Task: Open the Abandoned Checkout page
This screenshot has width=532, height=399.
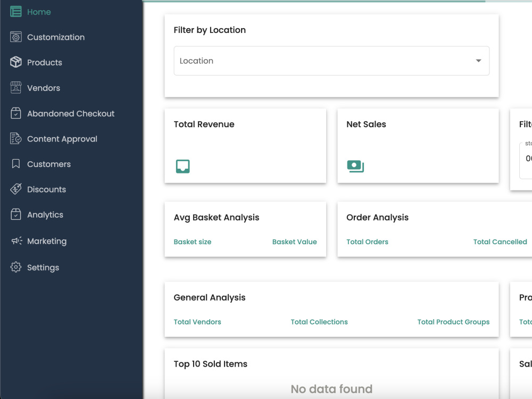Action: coord(71,113)
